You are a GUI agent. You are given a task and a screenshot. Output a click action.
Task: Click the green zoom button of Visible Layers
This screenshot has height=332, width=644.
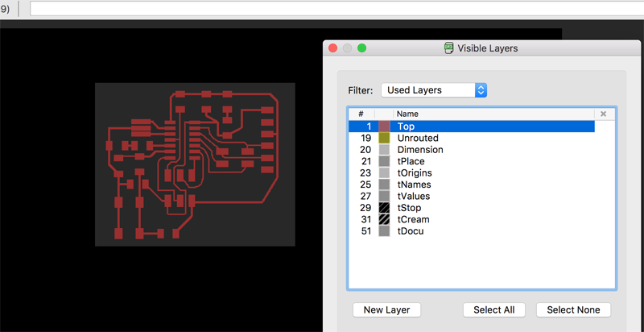[x=361, y=48]
